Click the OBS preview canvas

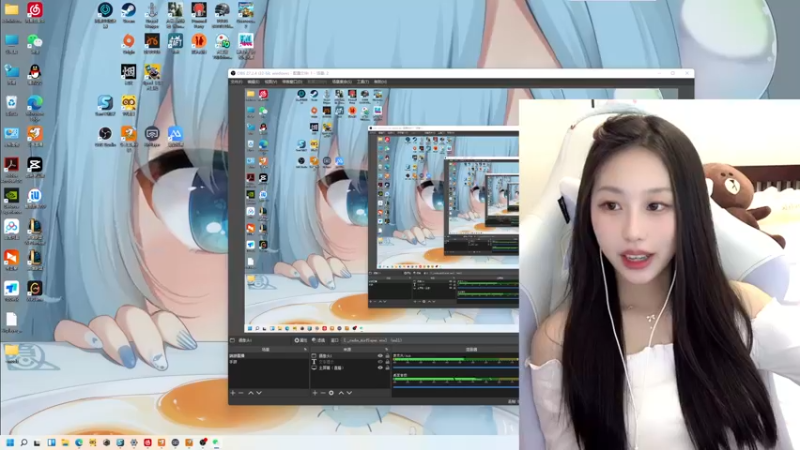tap(382, 211)
